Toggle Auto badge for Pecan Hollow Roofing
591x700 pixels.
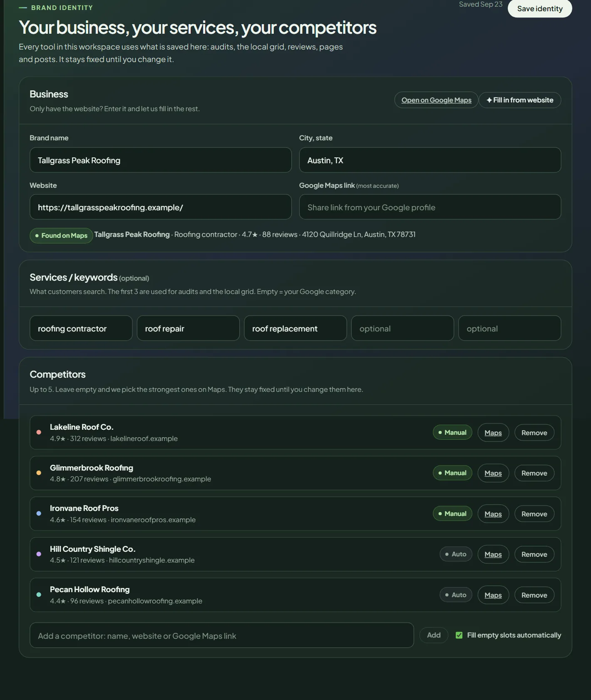(456, 595)
